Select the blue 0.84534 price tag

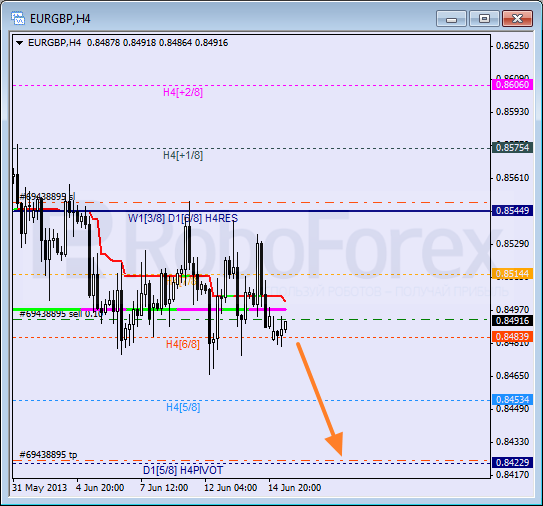click(x=512, y=399)
